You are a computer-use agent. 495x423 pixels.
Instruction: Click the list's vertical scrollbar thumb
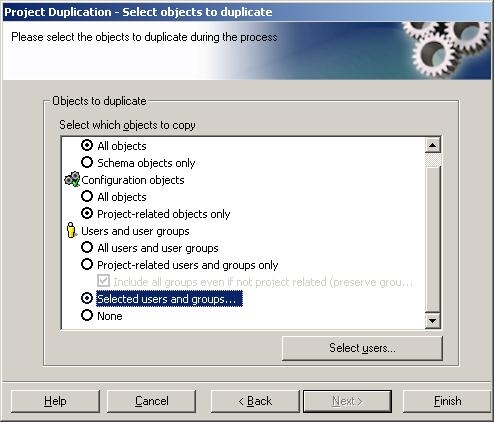(433, 160)
